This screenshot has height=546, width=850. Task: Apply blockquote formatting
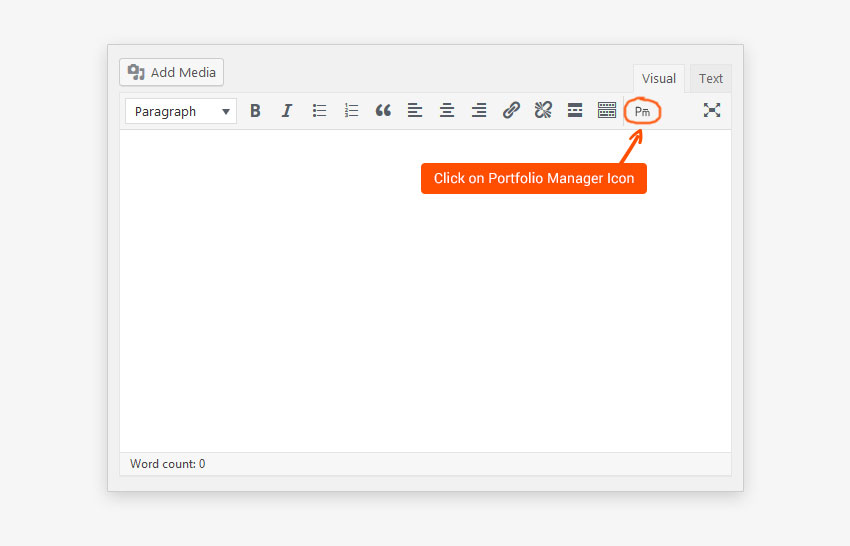pos(383,111)
